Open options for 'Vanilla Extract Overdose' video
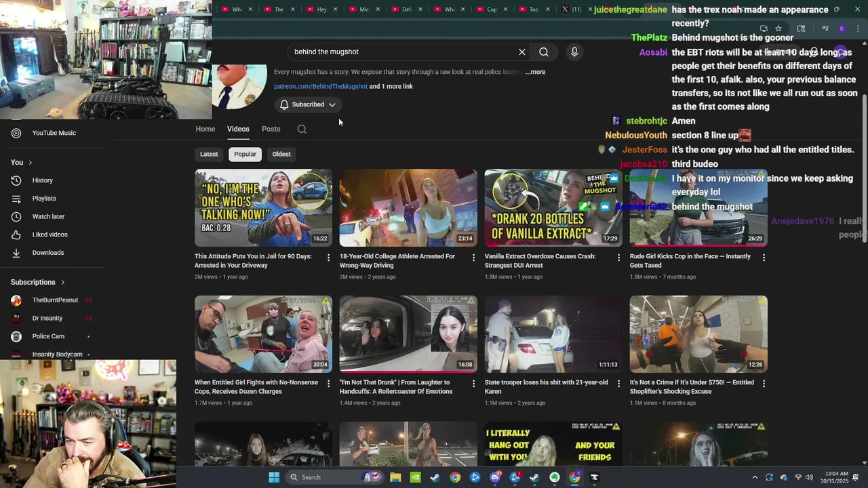This screenshot has height=488, width=868. tap(618, 258)
